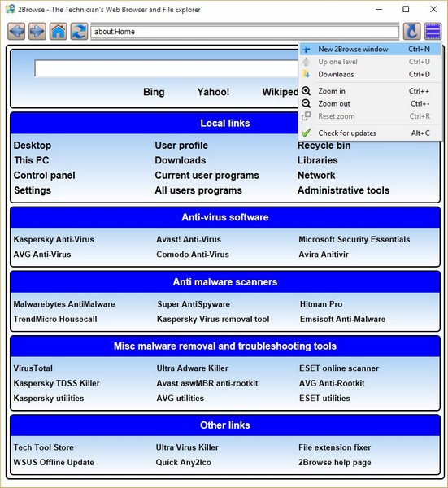Open Avast! Anti-Virus link
The height and width of the screenshot is (488, 448).
coord(189,239)
